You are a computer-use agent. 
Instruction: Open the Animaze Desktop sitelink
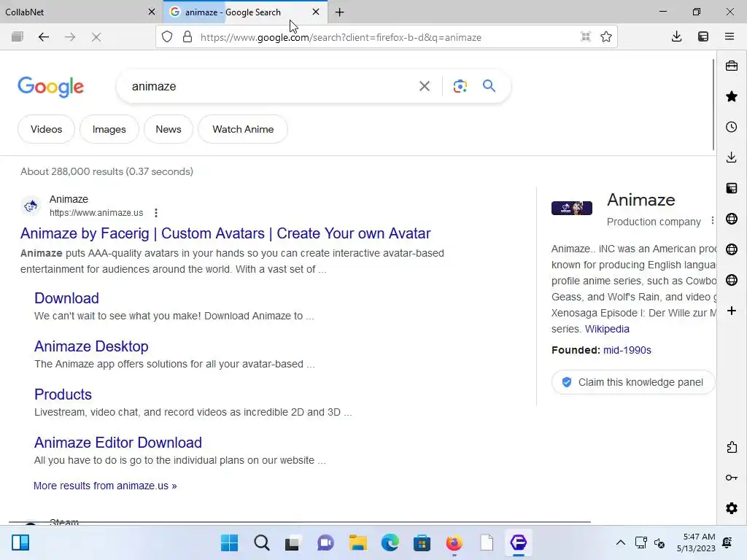coord(91,346)
